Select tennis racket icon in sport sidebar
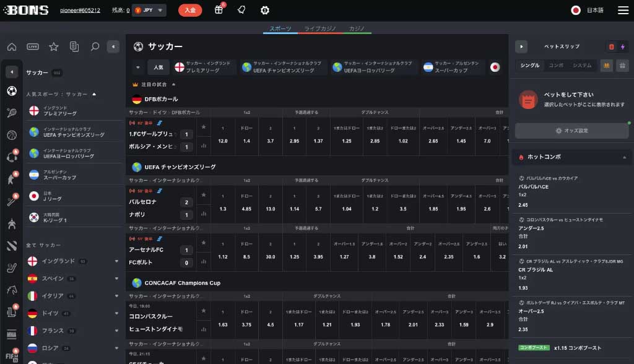 tap(12, 113)
